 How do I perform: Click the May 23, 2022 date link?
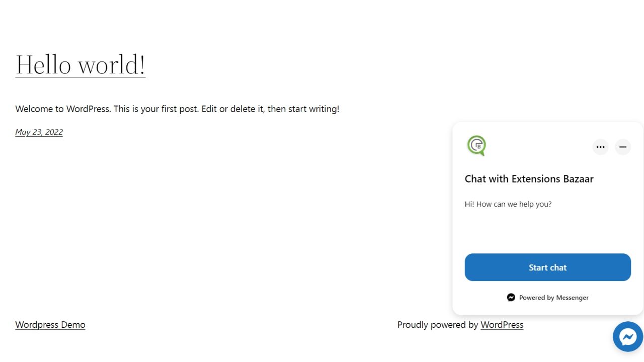[x=39, y=132]
